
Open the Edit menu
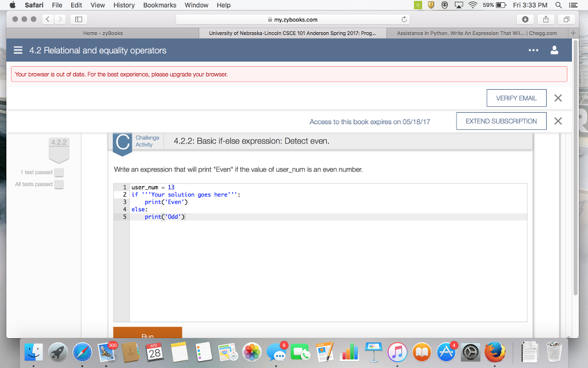(76, 5)
